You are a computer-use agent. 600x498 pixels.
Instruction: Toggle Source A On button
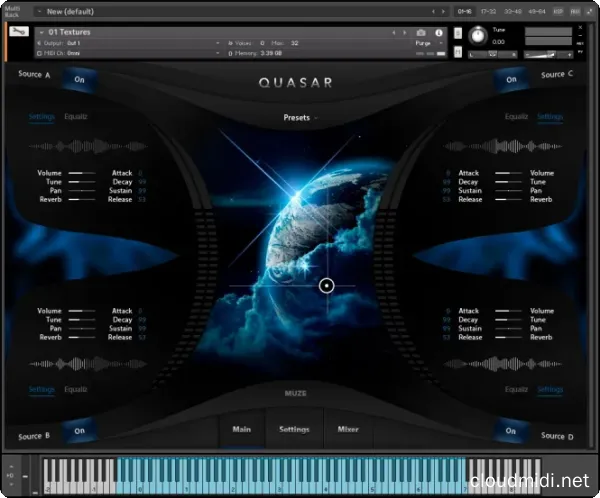coord(79,80)
